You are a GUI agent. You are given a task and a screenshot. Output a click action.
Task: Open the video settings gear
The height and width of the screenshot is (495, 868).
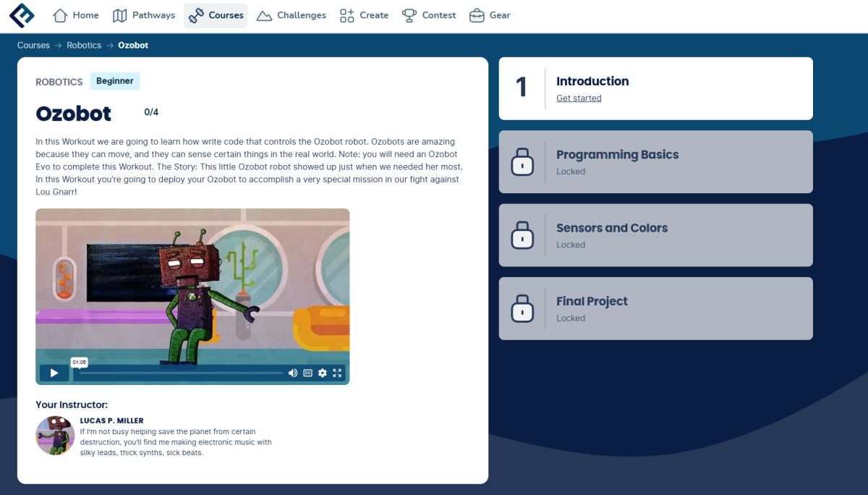[x=323, y=373]
